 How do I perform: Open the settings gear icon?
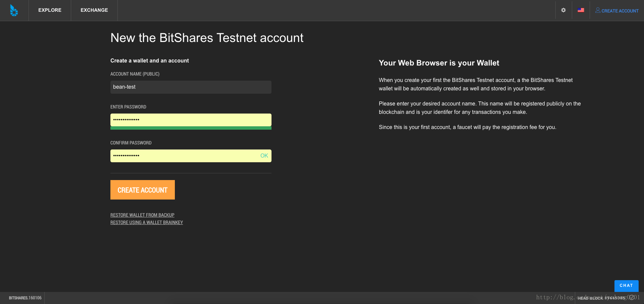(x=563, y=10)
